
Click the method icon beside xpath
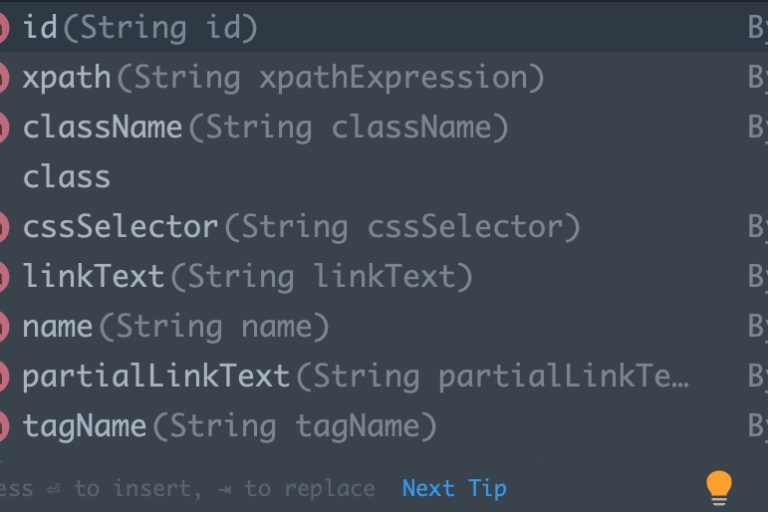point(3,78)
